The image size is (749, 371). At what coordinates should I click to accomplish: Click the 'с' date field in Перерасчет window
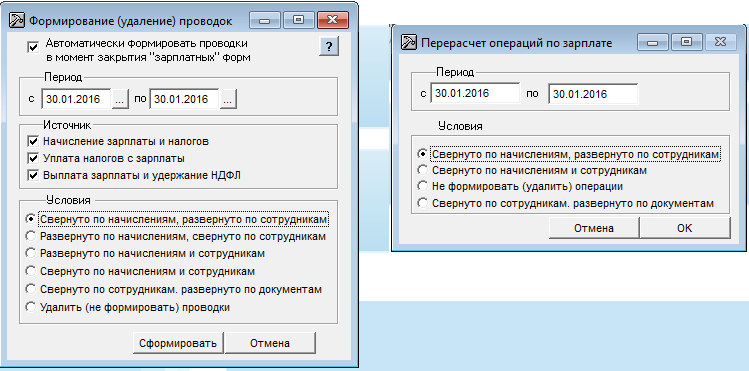point(475,93)
